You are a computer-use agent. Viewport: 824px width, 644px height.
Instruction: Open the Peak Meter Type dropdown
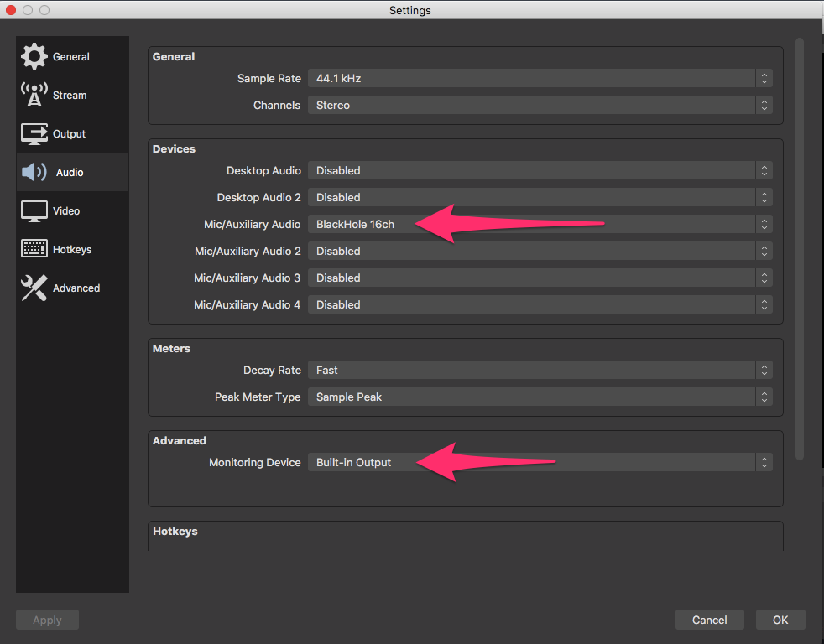coord(540,397)
